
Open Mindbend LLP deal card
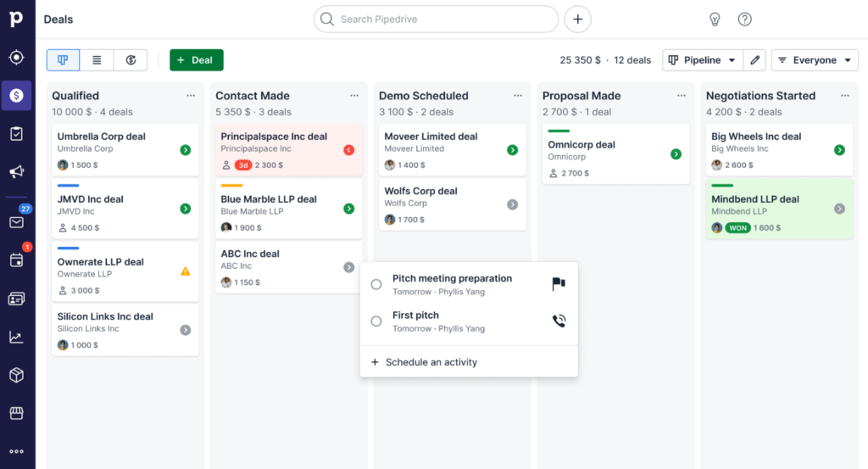(780, 209)
